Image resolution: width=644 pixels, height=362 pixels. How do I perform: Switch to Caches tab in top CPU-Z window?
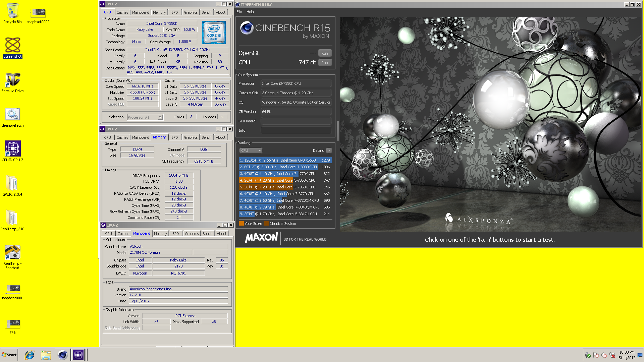click(x=122, y=12)
